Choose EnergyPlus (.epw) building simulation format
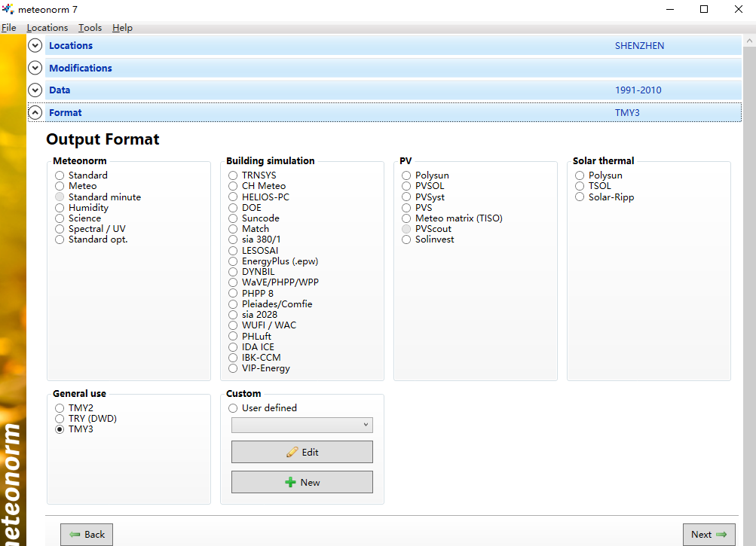The width and height of the screenshot is (756, 546). pyautogui.click(x=234, y=261)
